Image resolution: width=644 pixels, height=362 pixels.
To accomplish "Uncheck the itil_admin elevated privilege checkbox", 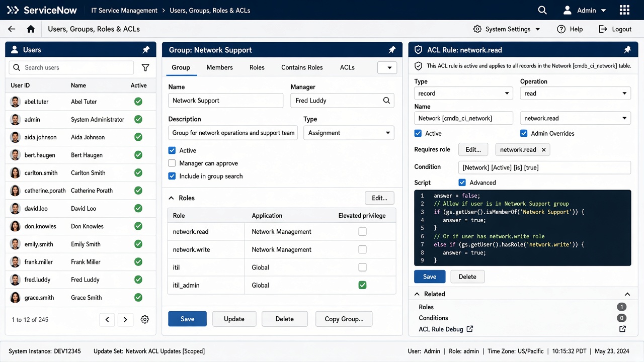I will pyautogui.click(x=362, y=285).
